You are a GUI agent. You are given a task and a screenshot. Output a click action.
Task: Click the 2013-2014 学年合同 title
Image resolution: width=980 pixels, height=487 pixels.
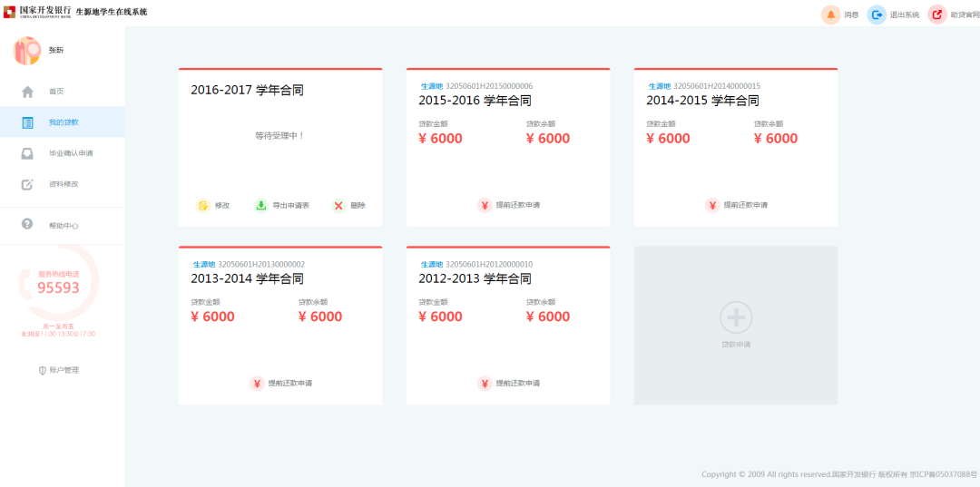click(247, 278)
